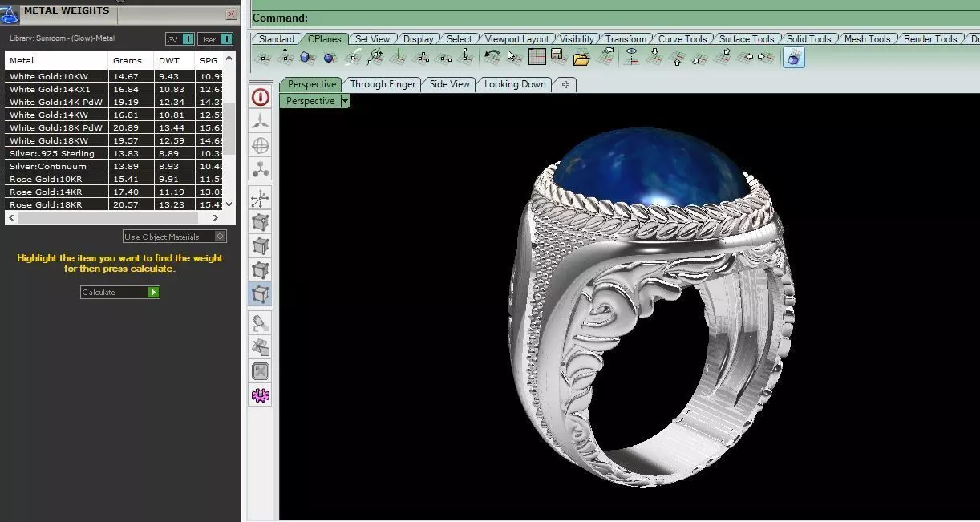This screenshot has height=522, width=980.
Task: Select the CPlane to Object blue box icon
Action: 307,58
